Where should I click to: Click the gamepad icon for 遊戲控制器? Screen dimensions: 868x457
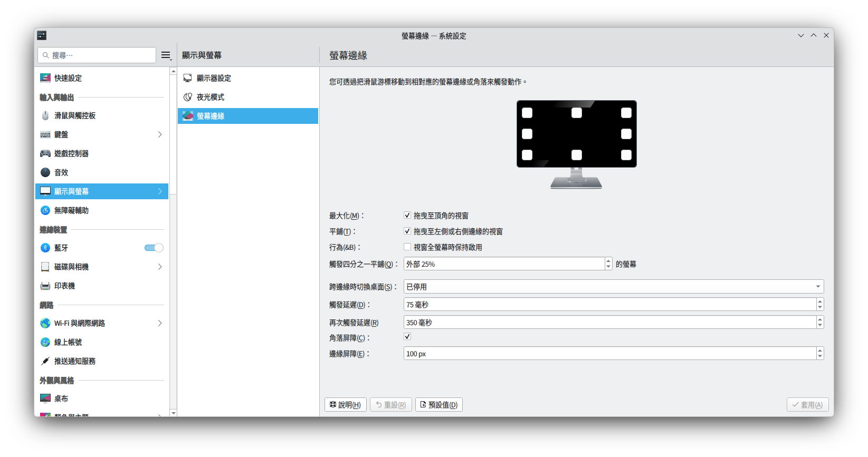pyautogui.click(x=45, y=153)
